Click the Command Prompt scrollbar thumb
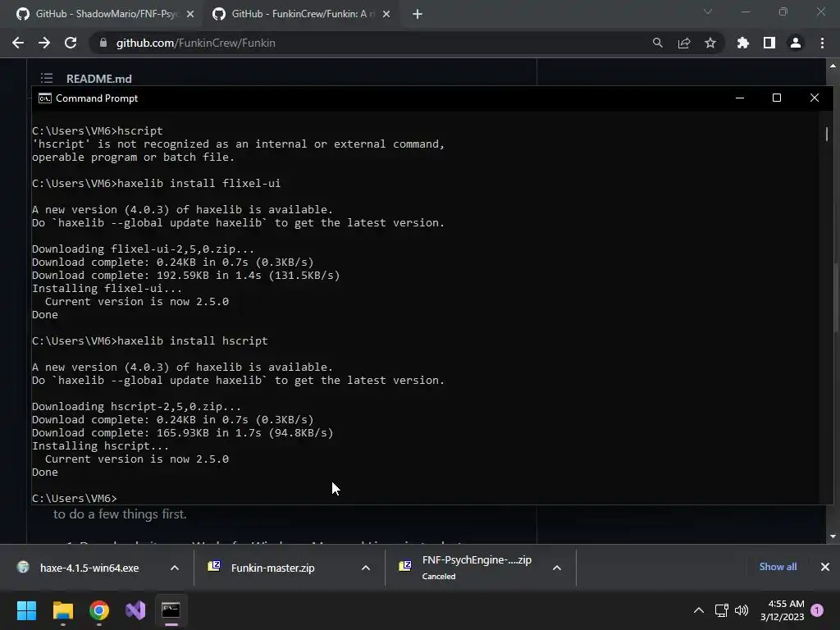Viewport: 840px width, 630px height. point(827,134)
